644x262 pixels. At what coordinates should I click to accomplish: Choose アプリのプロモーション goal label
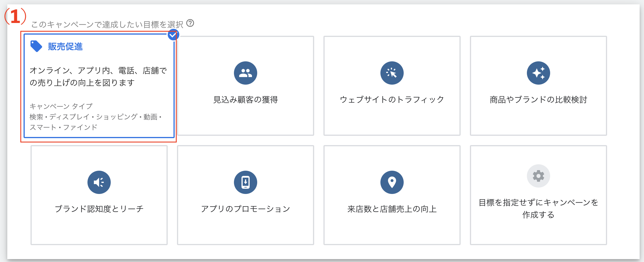246,209
